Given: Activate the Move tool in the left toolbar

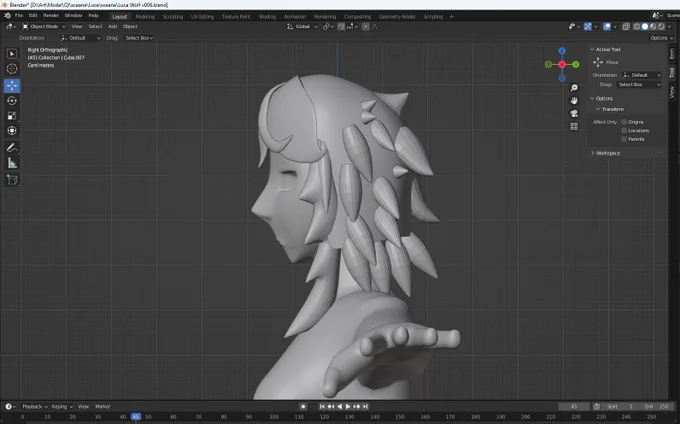Looking at the screenshot, I should [x=12, y=85].
